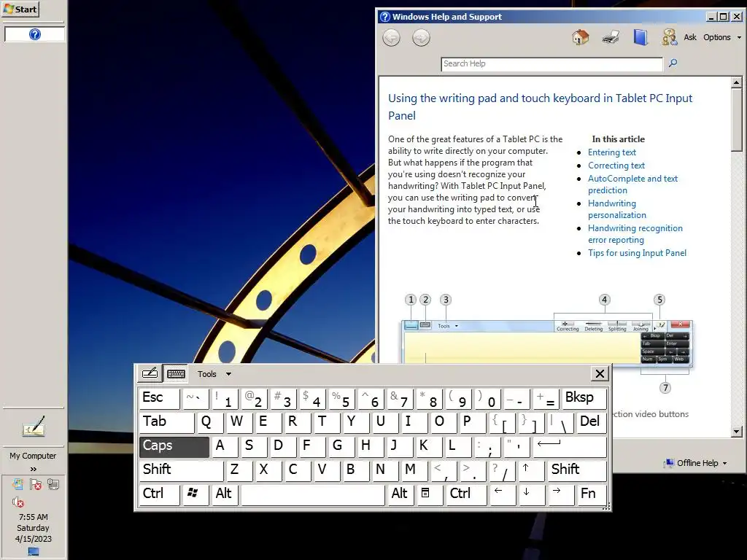The image size is (747, 560).
Task: Tap the Tab key
Action: [167, 422]
